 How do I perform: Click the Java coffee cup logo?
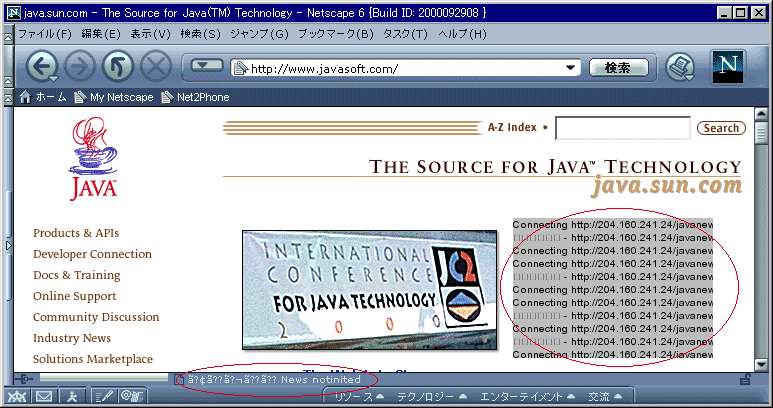tap(94, 158)
